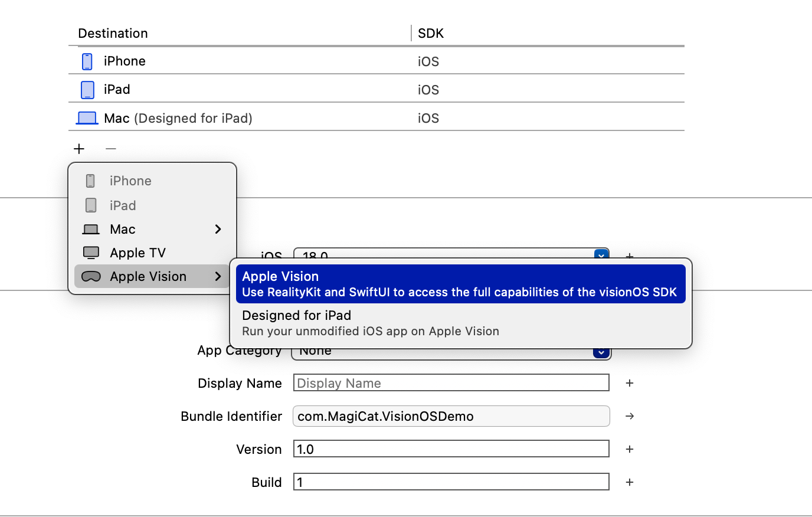This screenshot has height=517, width=812.
Task: Click the arrow icon beside Bundle Identifier
Action: pos(630,416)
